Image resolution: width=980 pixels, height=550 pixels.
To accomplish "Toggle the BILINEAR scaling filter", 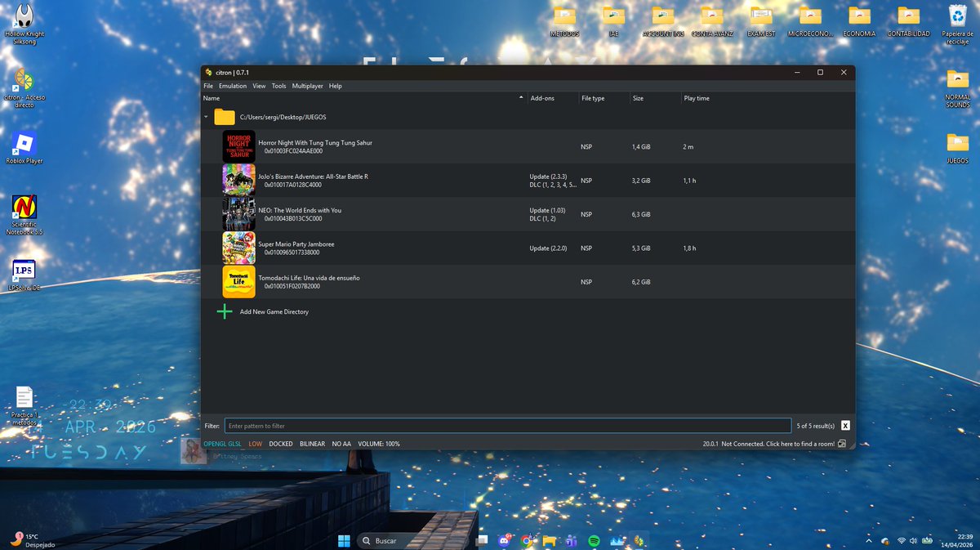I will (x=312, y=444).
